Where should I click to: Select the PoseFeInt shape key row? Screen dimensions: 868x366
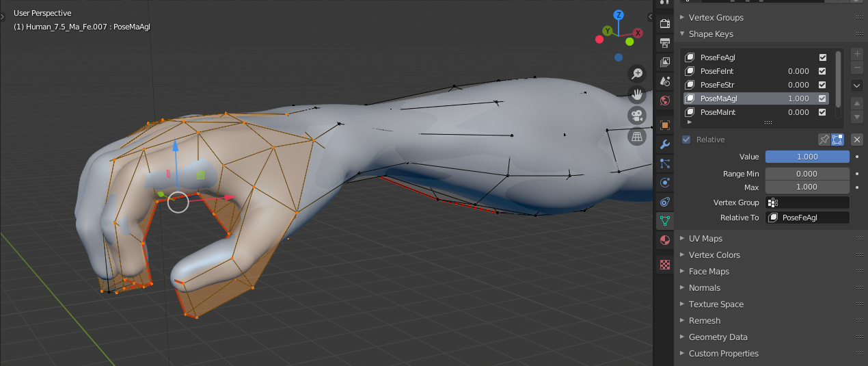[757, 71]
